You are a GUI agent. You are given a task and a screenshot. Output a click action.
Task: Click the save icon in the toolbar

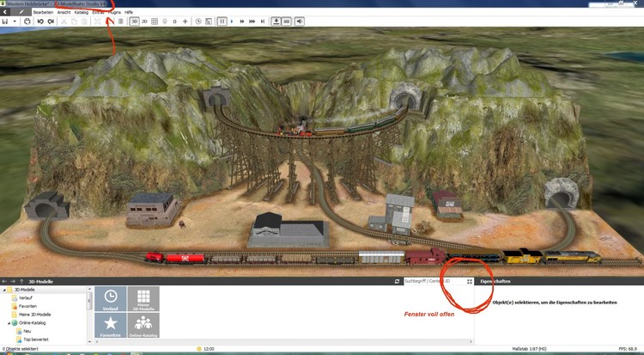click(x=5, y=21)
